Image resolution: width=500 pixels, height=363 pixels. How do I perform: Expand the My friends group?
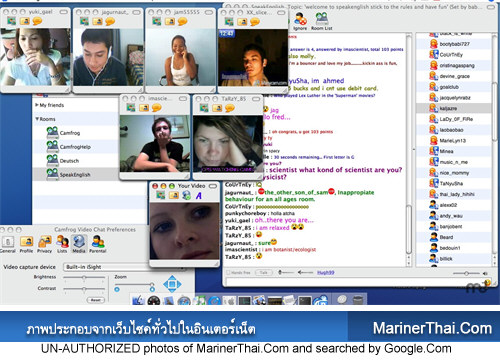coord(37,105)
